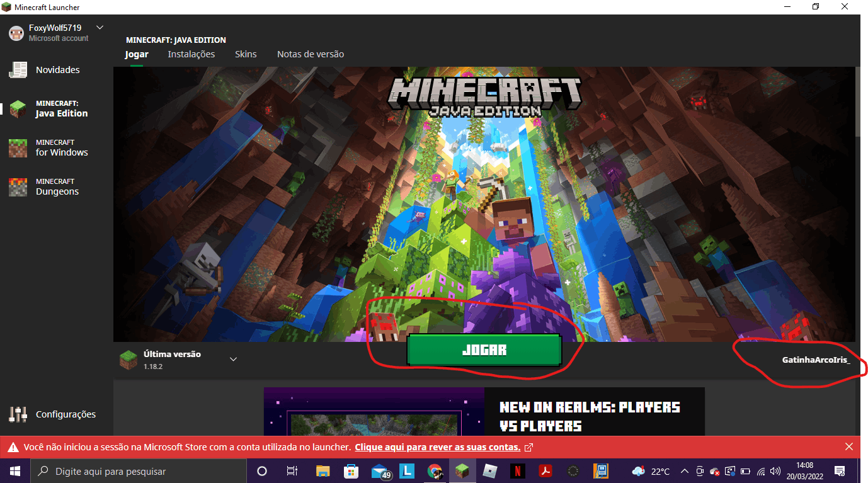Open the blue L app on taskbar
Image resolution: width=868 pixels, height=483 pixels.
[x=408, y=471]
